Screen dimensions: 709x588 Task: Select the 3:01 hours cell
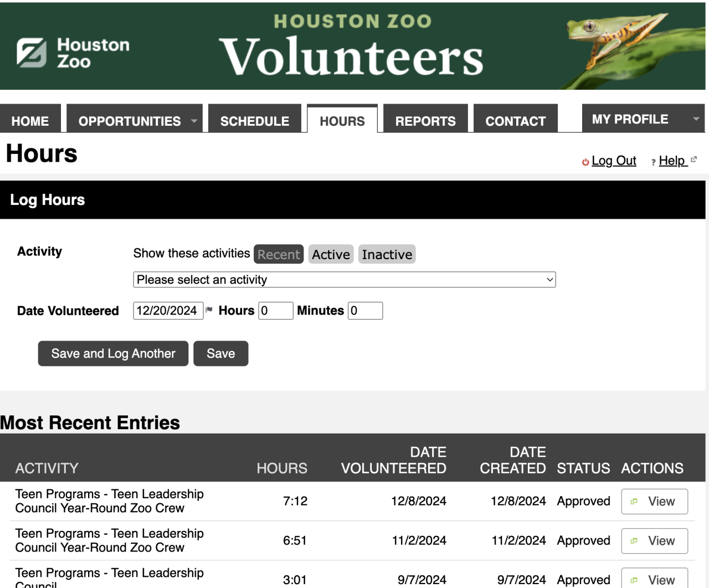(295, 580)
